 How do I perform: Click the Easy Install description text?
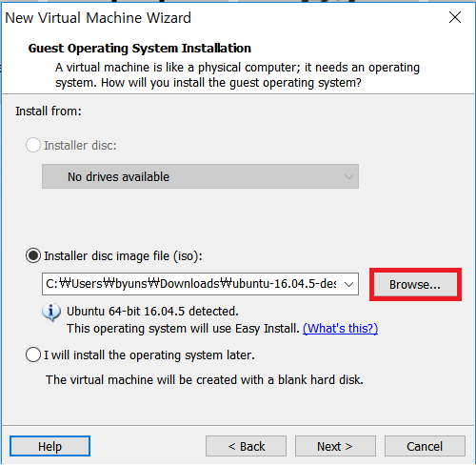(183, 329)
